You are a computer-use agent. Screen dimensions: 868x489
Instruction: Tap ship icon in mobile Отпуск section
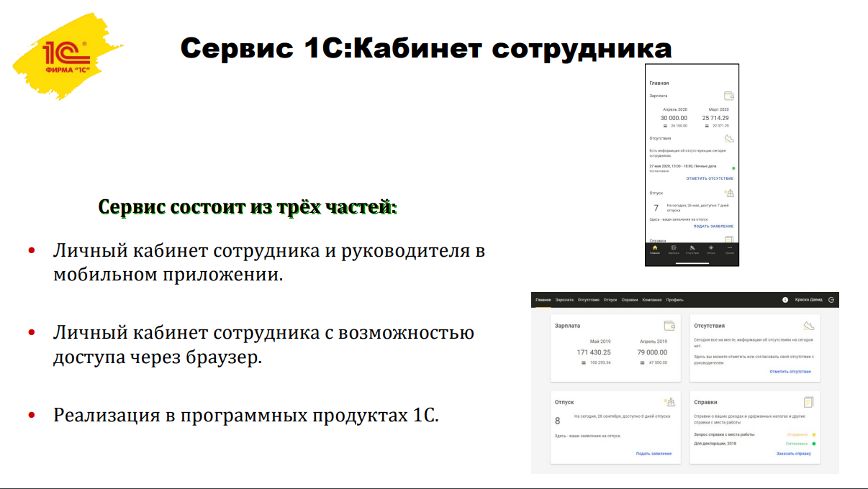point(728,193)
